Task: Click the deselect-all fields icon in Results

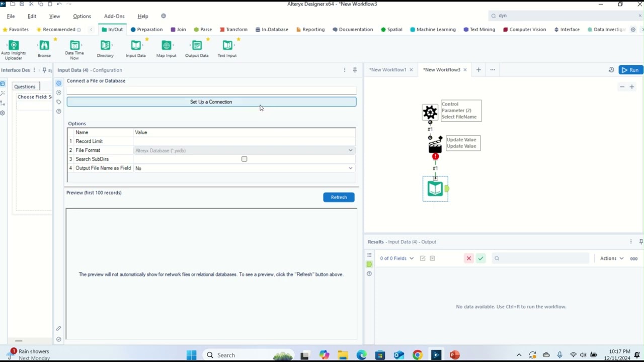Action: pos(432,258)
